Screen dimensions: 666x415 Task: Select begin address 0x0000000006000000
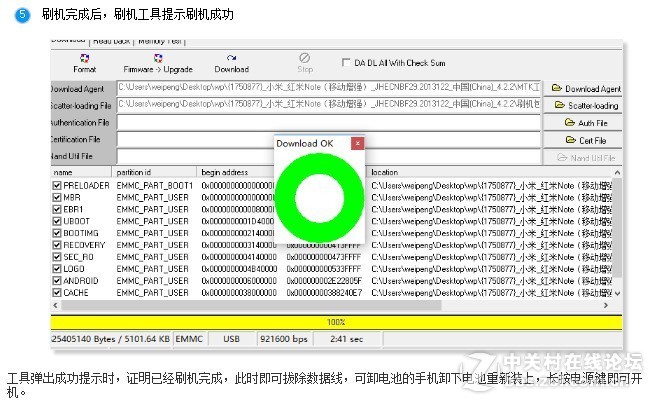tap(239, 281)
